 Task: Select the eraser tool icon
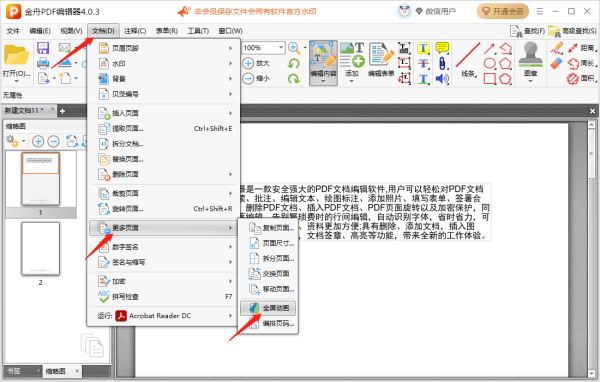click(557, 63)
